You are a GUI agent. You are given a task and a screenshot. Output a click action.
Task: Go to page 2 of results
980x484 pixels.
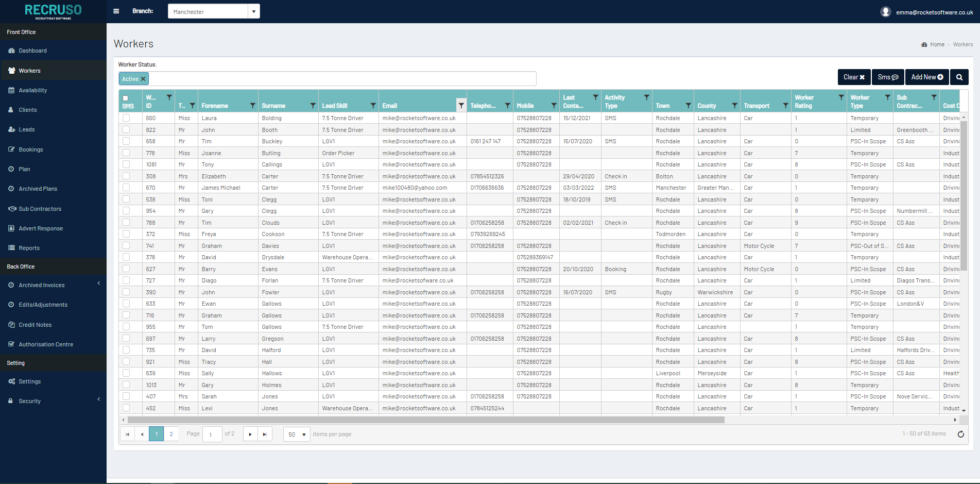click(171, 434)
